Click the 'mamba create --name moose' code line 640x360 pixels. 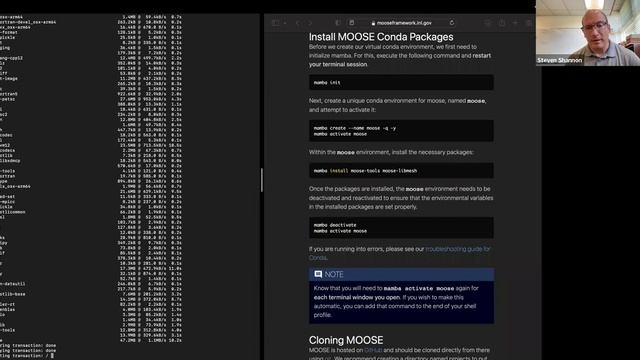point(355,128)
